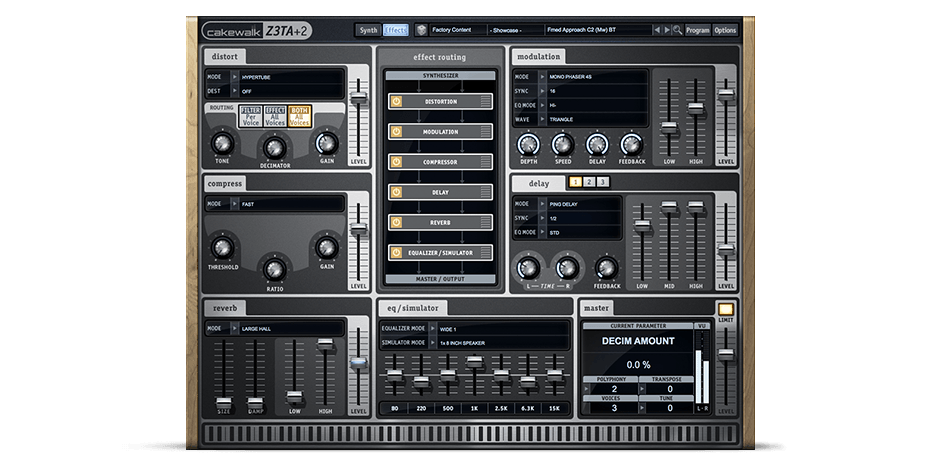This screenshot has height=470, width=940.
Task: Open distort Mode dropdown (Hypertube)
Action: point(275,77)
